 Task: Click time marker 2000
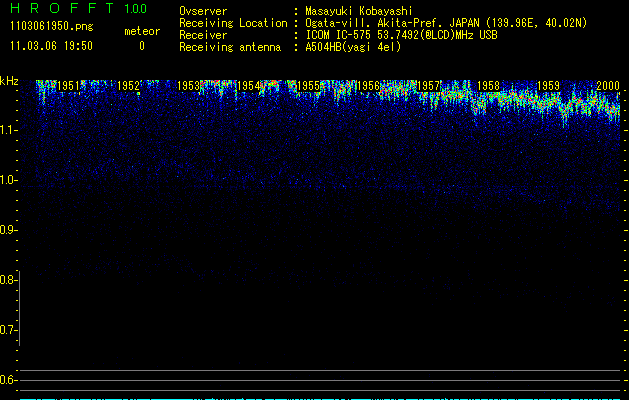608,86
